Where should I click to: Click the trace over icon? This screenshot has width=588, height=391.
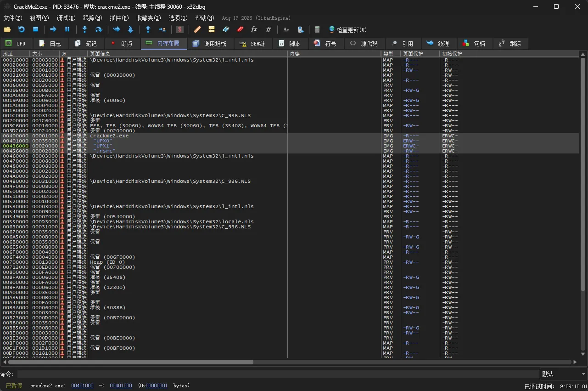[x=130, y=29]
